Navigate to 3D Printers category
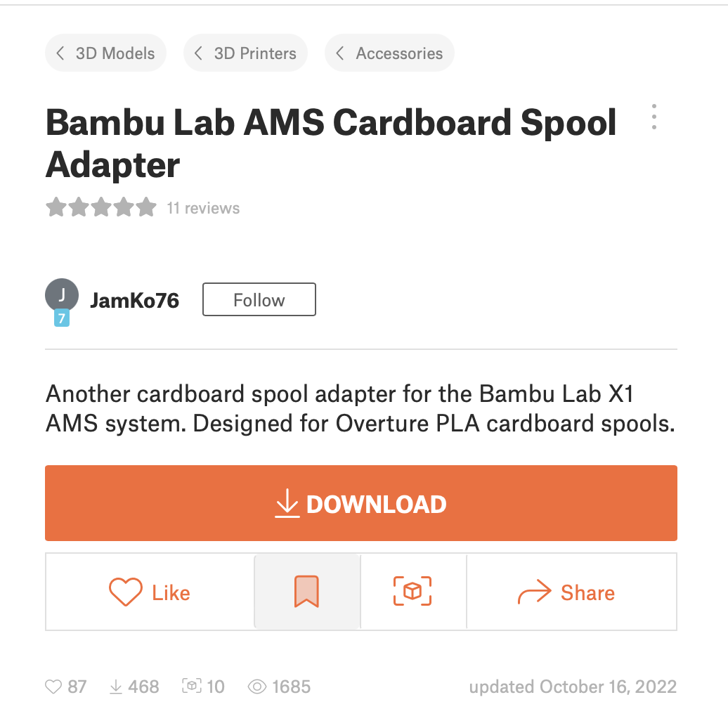The width and height of the screenshot is (728, 728). [246, 53]
